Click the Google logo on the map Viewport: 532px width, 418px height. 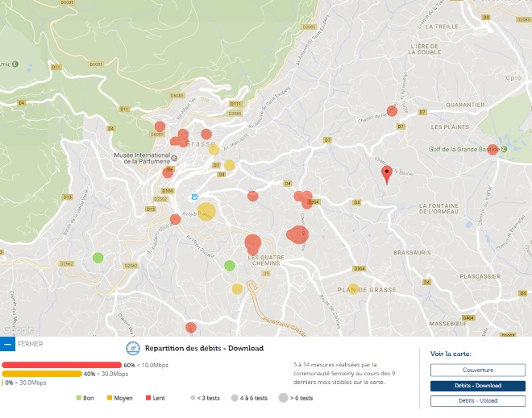[x=17, y=329]
